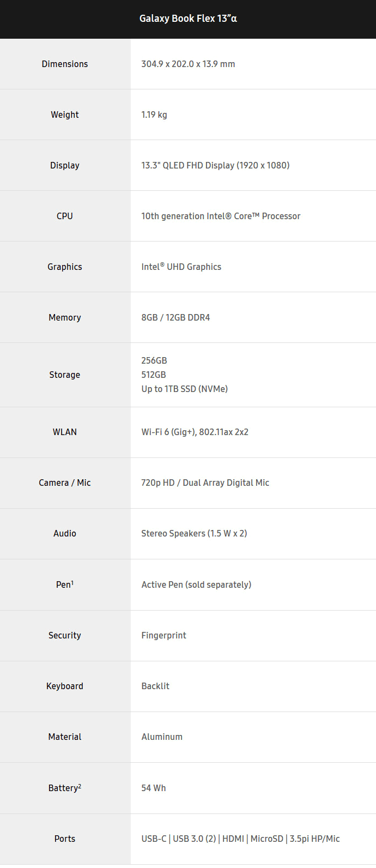Click the Pen row label with footnote

tap(65, 584)
